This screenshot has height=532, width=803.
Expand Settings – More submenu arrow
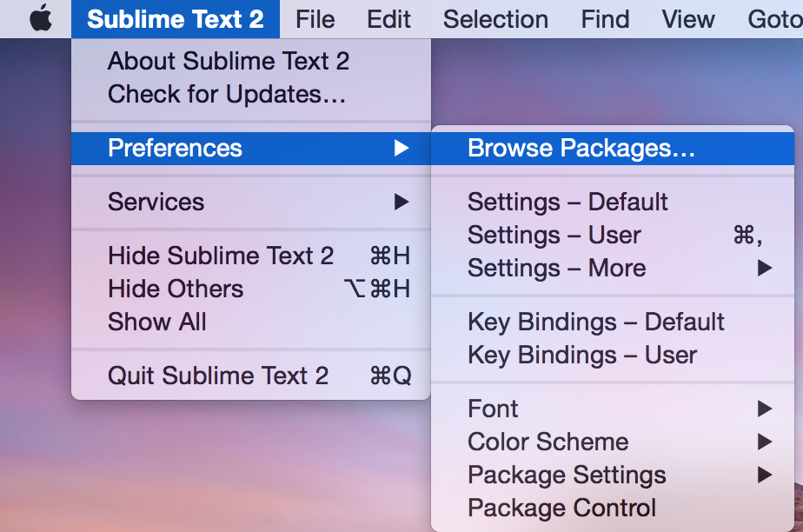[765, 268]
